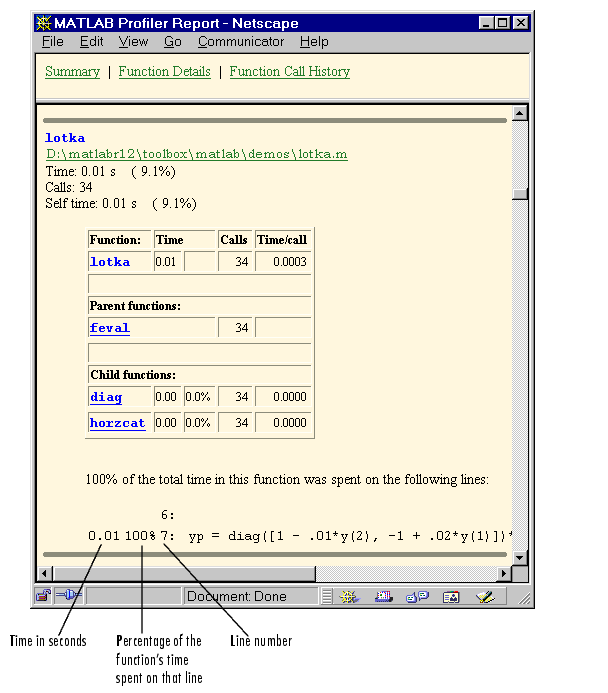
Task: Click the component bar grip handle
Action: [327, 596]
